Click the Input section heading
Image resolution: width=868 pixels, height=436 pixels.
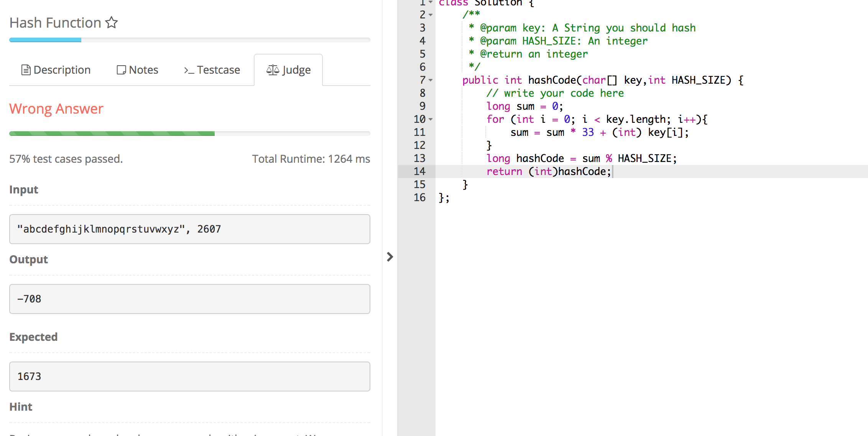[x=24, y=190]
